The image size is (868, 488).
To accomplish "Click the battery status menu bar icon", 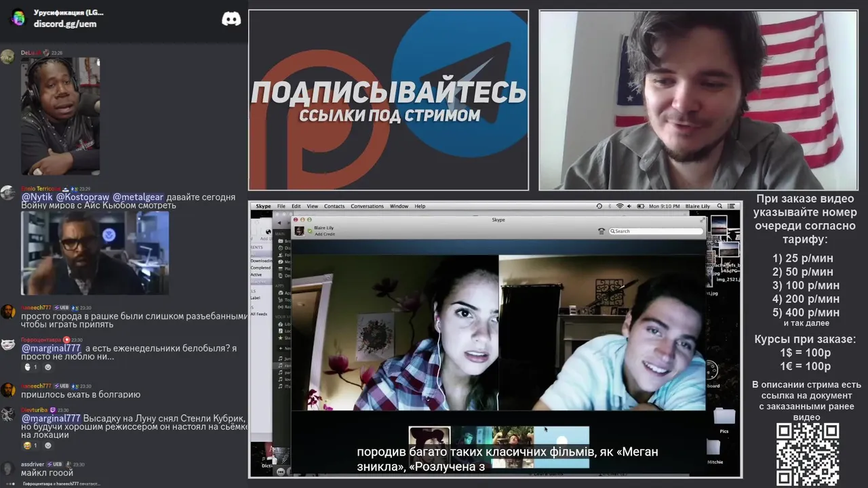I will click(x=639, y=206).
